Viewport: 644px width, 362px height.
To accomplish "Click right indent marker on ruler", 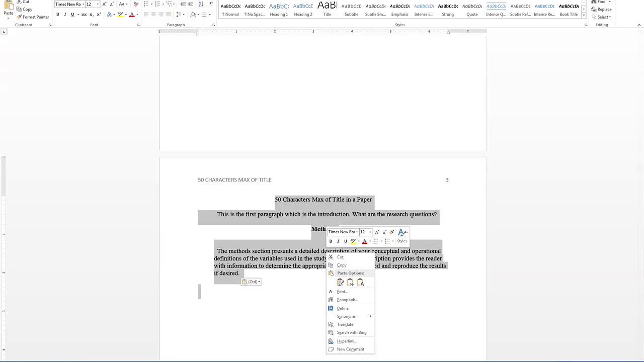I will point(448,33).
